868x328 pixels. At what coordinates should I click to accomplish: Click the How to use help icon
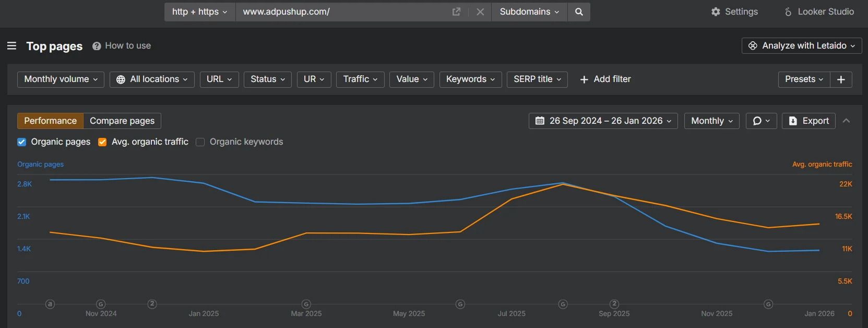pyautogui.click(x=97, y=46)
